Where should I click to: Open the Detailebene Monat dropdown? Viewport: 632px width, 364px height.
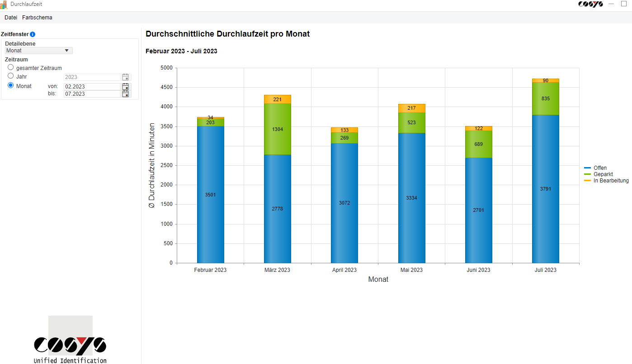39,51
